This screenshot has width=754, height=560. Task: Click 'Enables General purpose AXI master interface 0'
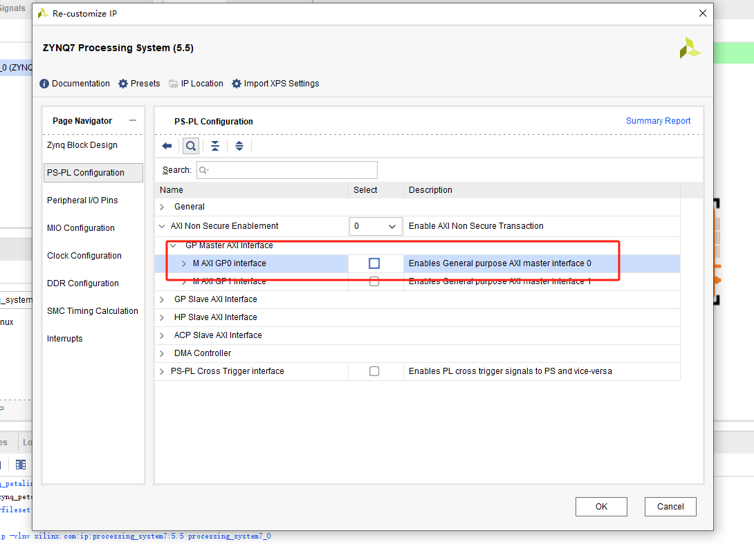500,263
